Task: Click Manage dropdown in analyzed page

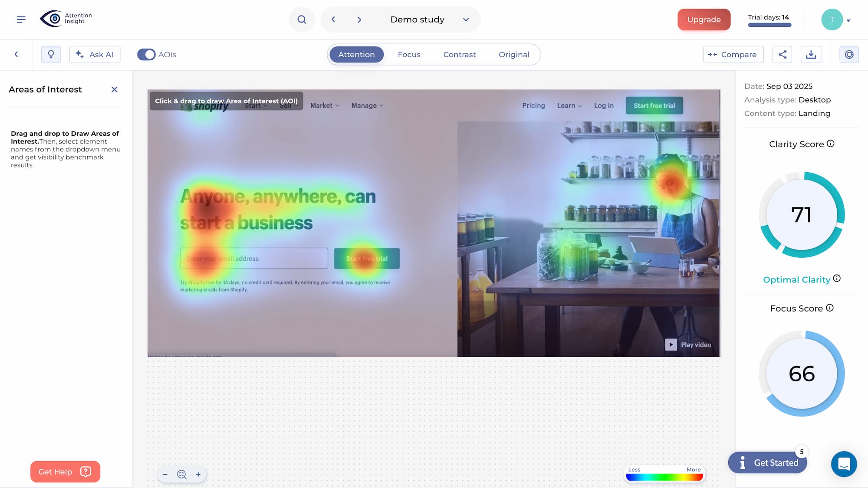Action: point(367,105)
